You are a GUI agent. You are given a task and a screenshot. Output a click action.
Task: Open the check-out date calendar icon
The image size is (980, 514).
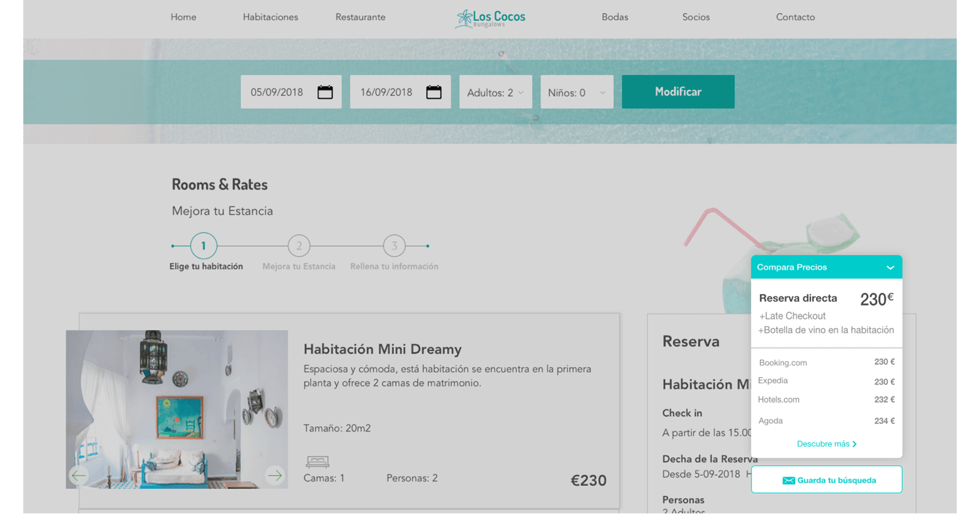coord(434,92)
